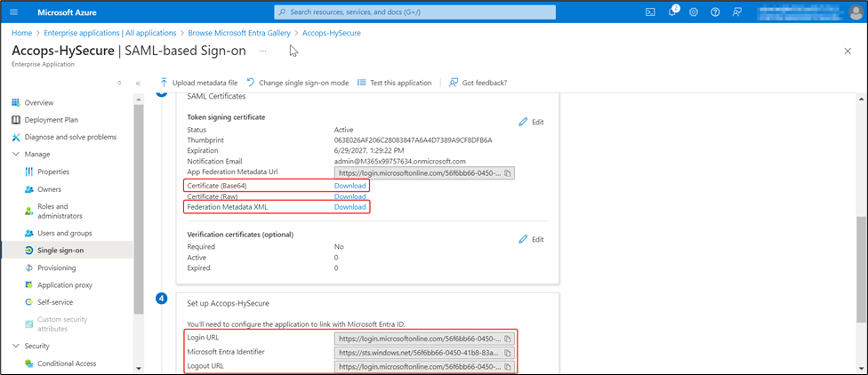Screen dimensions: 868x375
Task: Open portal settings gear
Action: [694, 12]
